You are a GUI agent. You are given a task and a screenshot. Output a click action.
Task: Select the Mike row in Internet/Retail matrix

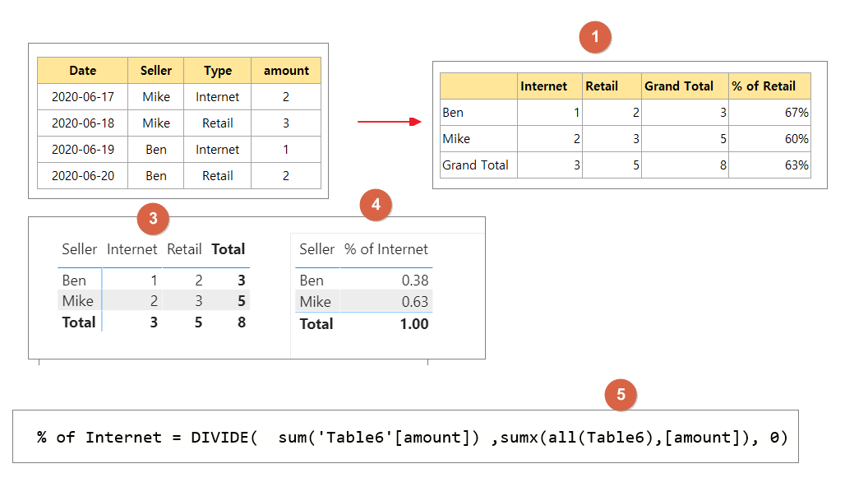click(154, 301)
